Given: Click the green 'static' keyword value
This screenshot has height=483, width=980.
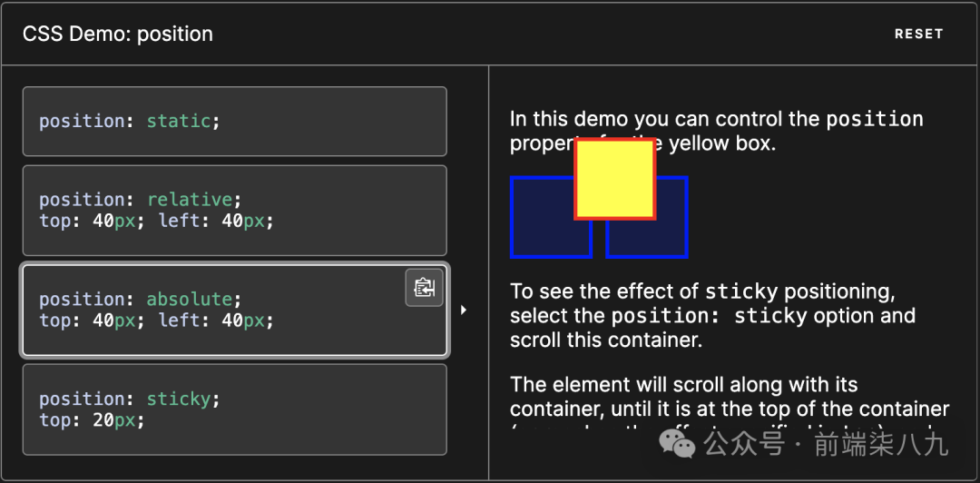Looking at the screenshot, I should 179,122.
